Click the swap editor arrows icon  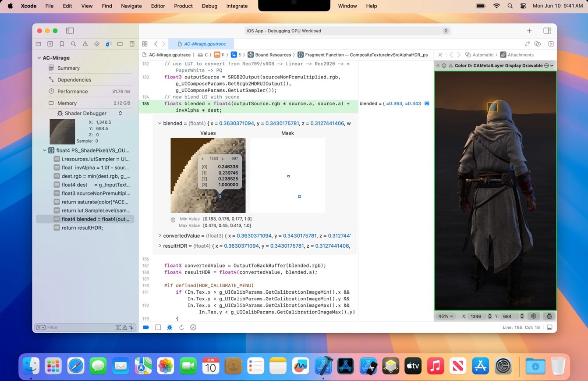[x=527, y=44]
